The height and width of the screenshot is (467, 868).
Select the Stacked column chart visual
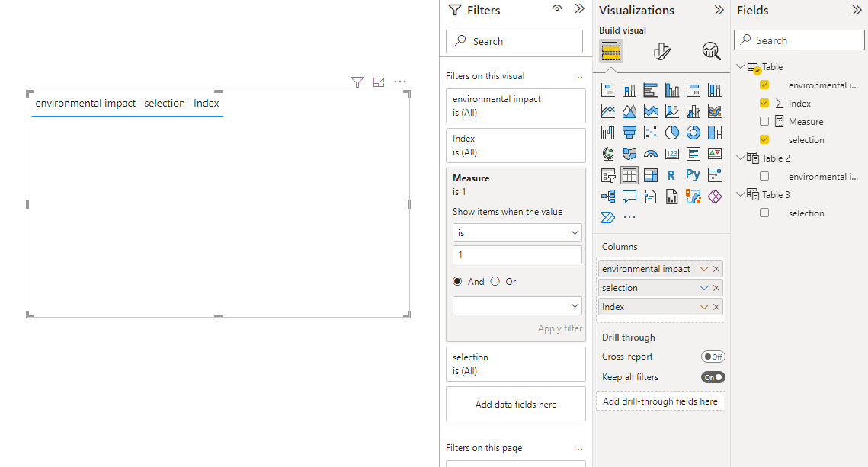coord(629,90)
